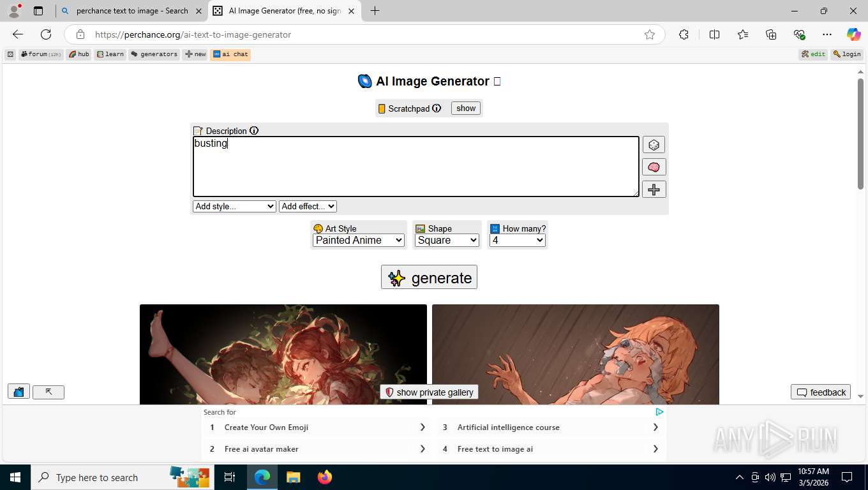
Task: Switch to perchance text to image tab
Action: (131, 11)
